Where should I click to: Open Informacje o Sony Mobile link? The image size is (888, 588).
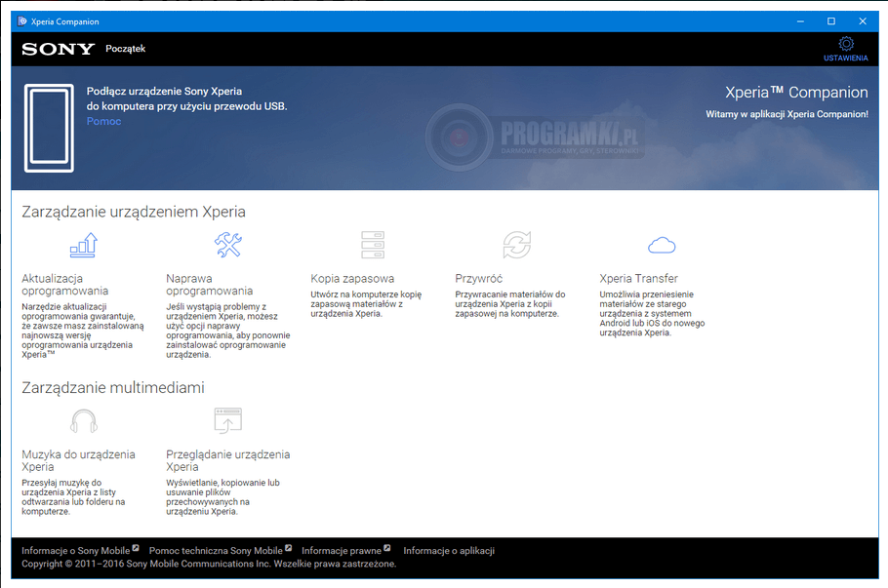[x=76, y=551]
